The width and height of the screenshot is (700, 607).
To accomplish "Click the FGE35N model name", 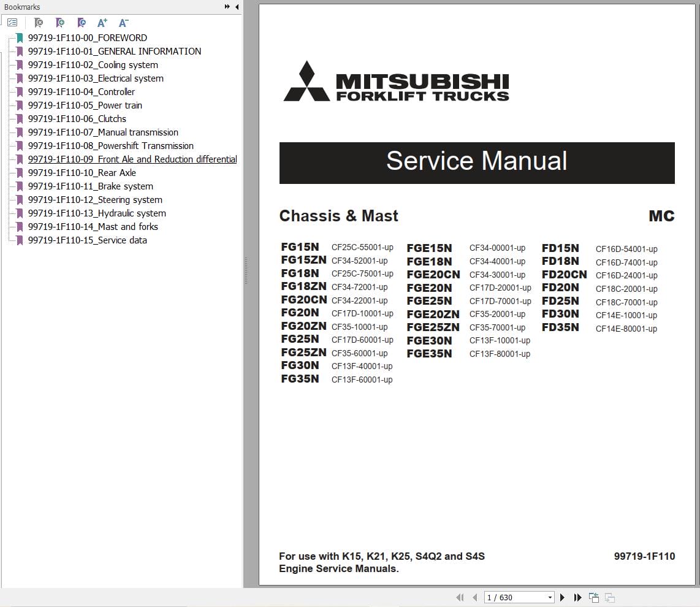I will (x=430, y=354).
